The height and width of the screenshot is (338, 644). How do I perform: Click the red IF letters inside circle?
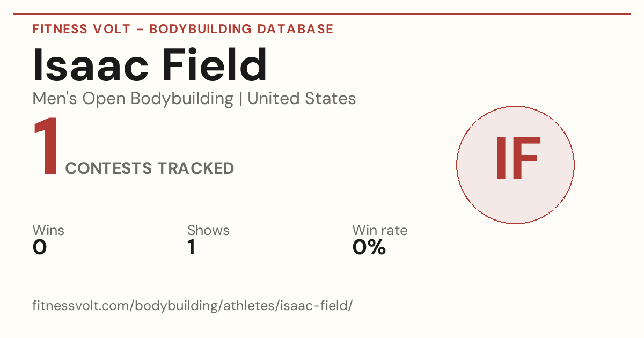(x=517, y=158)
